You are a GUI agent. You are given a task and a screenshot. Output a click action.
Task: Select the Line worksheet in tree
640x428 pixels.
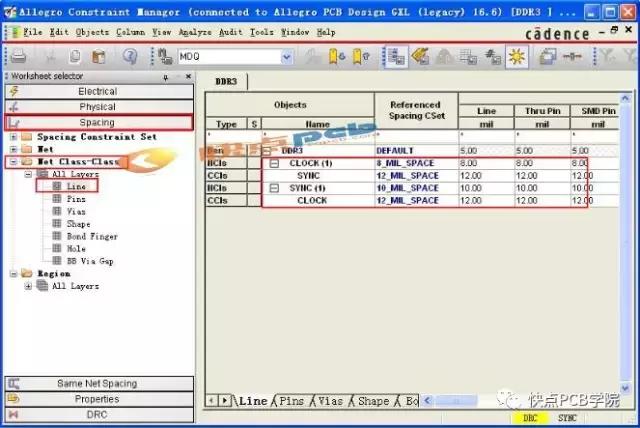76,186
